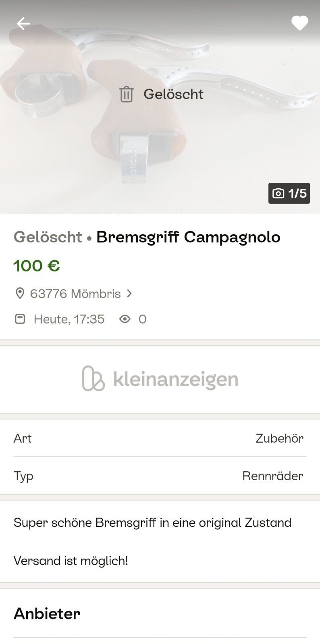Click the Bremsgriff Campagnolo title
Image resolution: width=320 pixels, height=644 pixels.
(188, 237)
